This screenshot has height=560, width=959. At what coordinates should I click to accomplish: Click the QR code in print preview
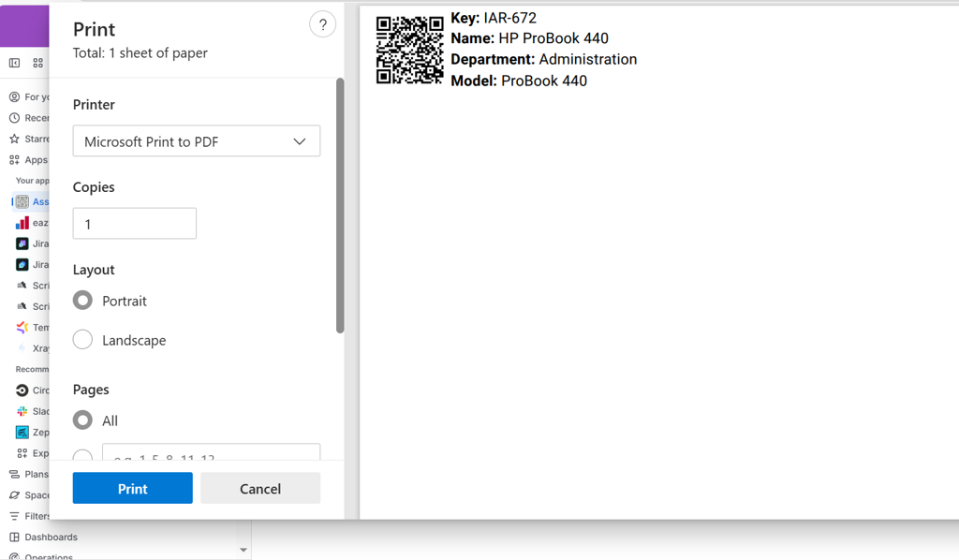click(410, 51)
